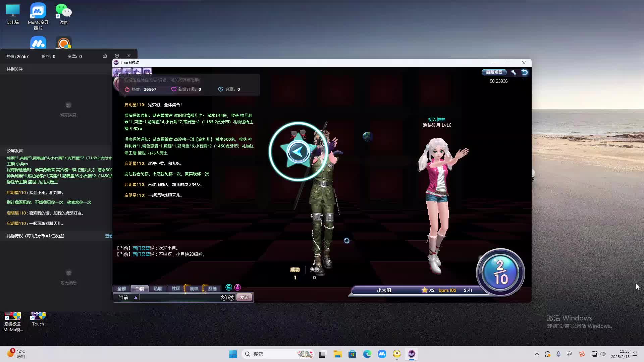
Task: Show hidden system tray icons chevron
Action: (537, 354)
